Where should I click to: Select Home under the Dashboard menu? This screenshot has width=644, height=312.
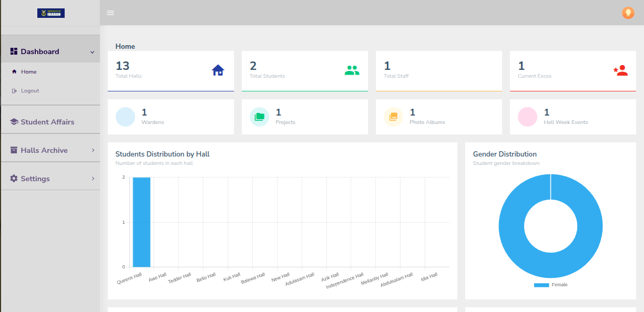pyautogui.click(x=29, y=72)
